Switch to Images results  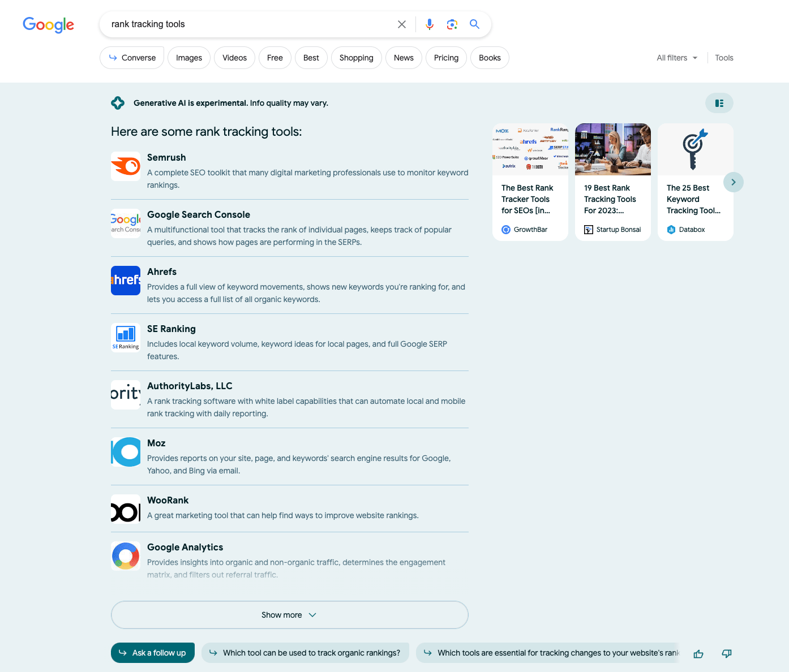(189, 58)
